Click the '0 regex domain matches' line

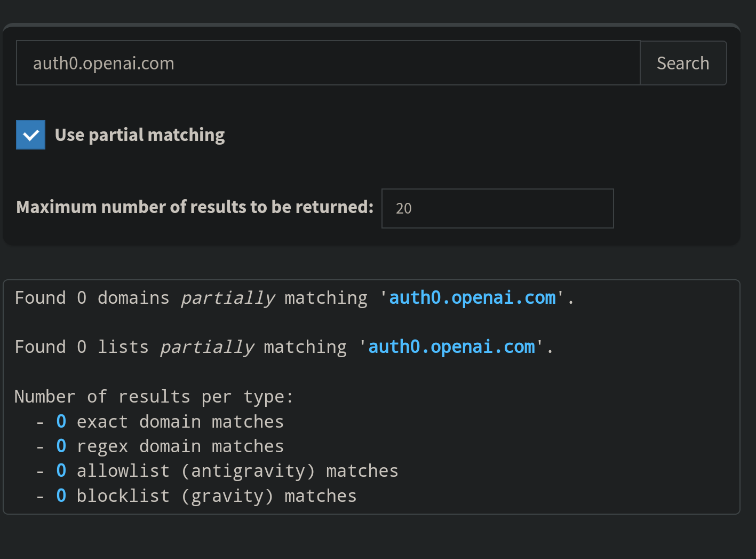pos(170,446)
